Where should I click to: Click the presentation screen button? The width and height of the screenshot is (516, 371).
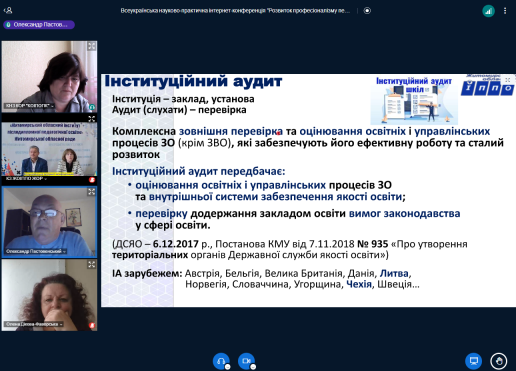474,361
